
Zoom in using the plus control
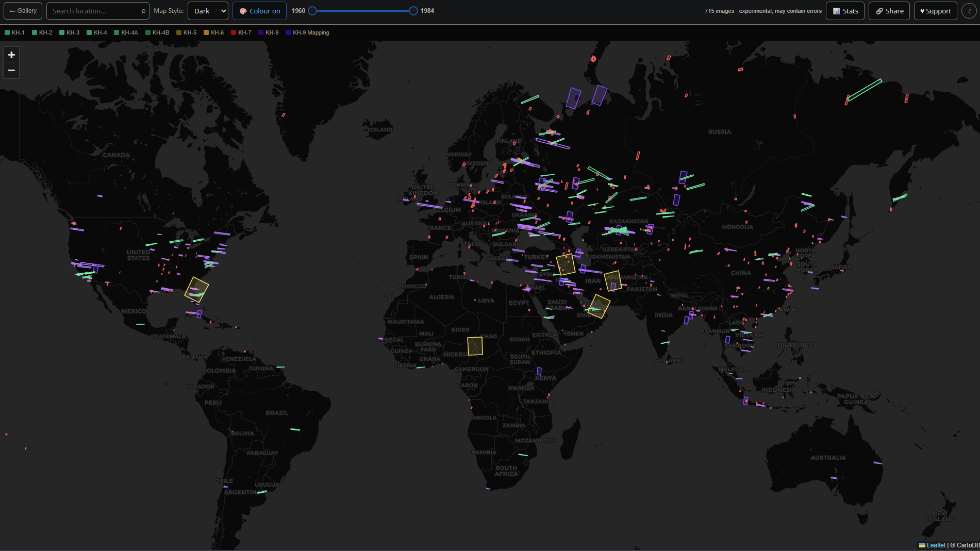[11, 54]
